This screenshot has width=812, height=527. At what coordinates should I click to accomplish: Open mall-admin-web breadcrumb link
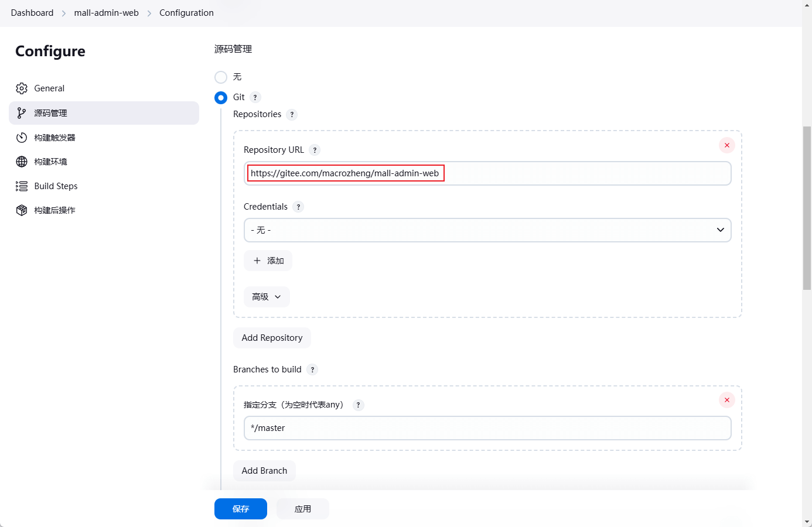pyautogui.click(x=106, y=13)
